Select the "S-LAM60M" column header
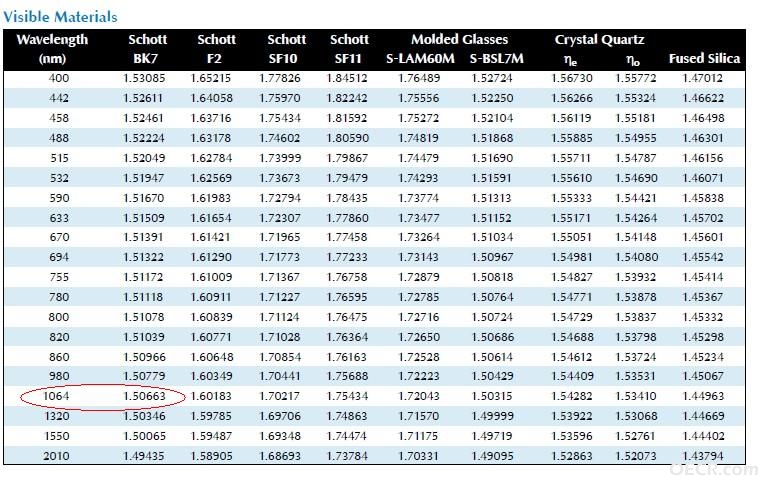This screenshot has height=484, width=770. pos(420,59)
